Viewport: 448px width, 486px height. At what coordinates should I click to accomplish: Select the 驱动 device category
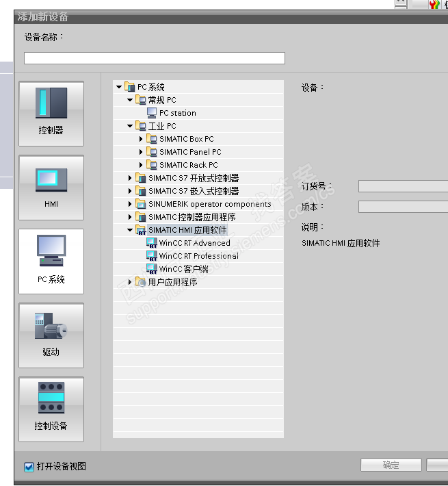[51, 335]
